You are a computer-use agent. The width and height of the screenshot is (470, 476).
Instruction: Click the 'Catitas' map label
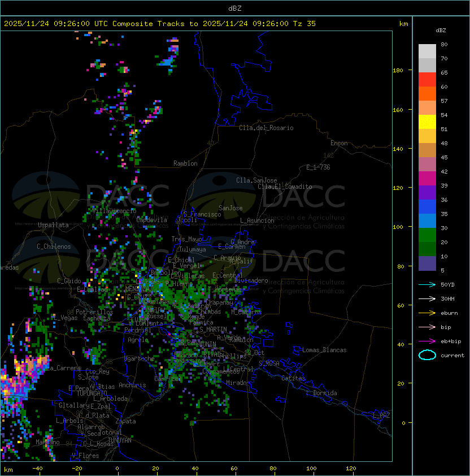click(293, 378)
